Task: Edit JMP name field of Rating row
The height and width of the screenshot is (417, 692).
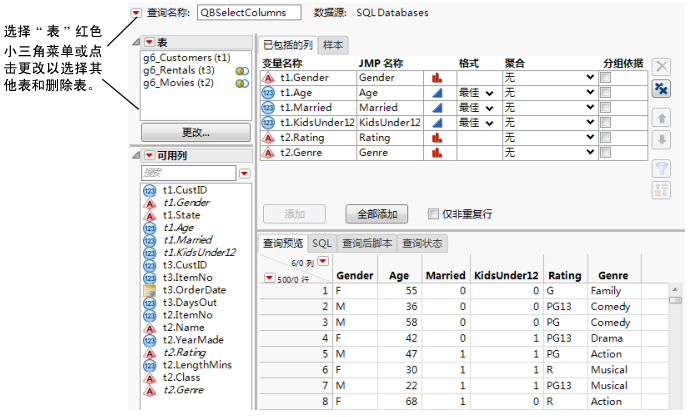Action: pyautogui.click(x=390, y=138)
